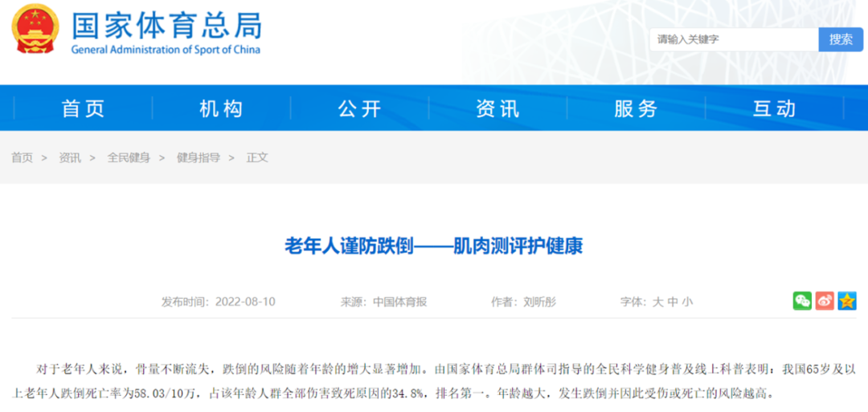Select the 互动 navigation item
Image resolution: width=868 pixels, height=412 pixels.
[x=774, y=108]
